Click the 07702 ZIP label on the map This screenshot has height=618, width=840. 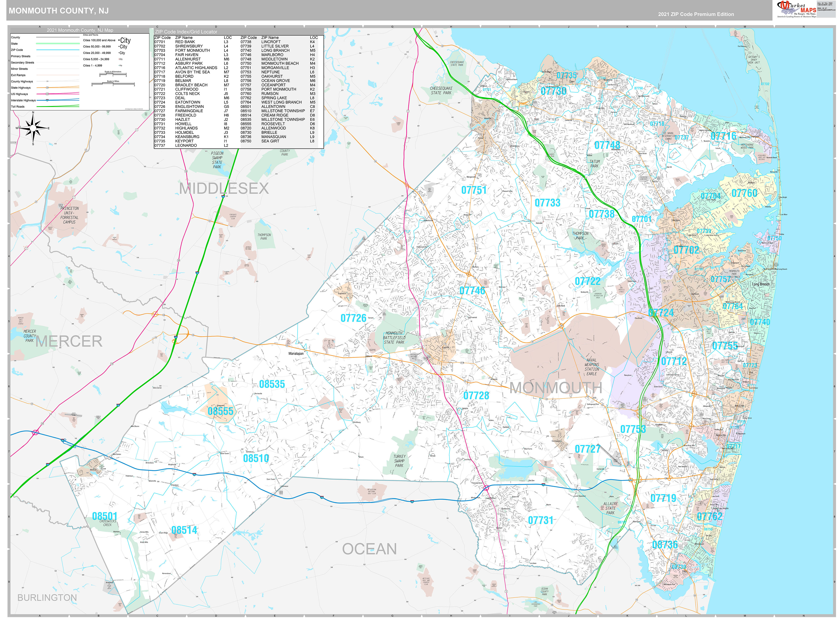[686, 250]
